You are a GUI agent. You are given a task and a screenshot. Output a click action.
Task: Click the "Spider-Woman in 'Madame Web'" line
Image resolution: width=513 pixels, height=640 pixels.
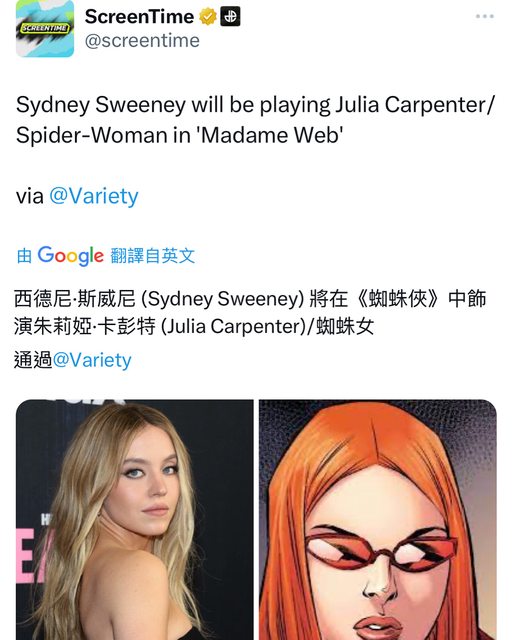[x=180, y=135]
